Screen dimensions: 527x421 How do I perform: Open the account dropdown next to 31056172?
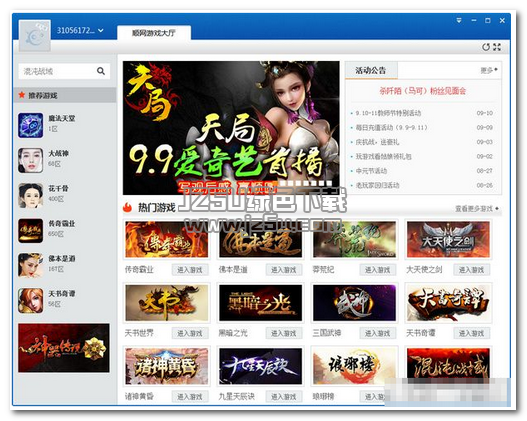(101, 31)
